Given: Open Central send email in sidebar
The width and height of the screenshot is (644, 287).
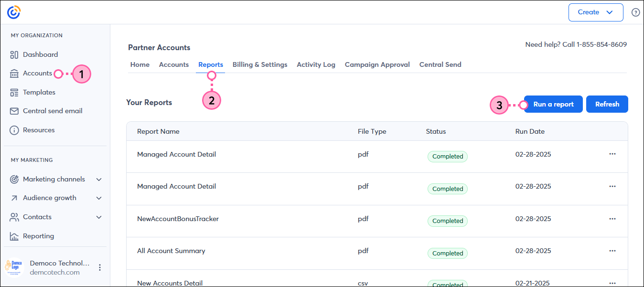Looking at the screenshot, I should click(53, 111).
